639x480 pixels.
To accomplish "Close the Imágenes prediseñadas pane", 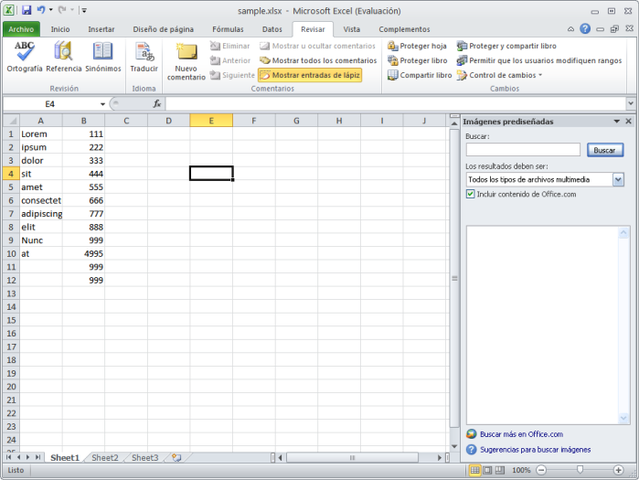I will click(628, 121).
